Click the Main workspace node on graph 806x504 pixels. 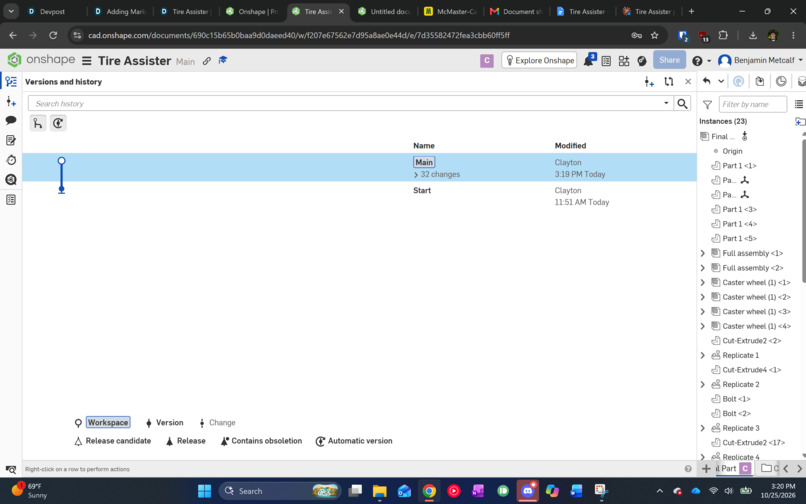[61, 161]
